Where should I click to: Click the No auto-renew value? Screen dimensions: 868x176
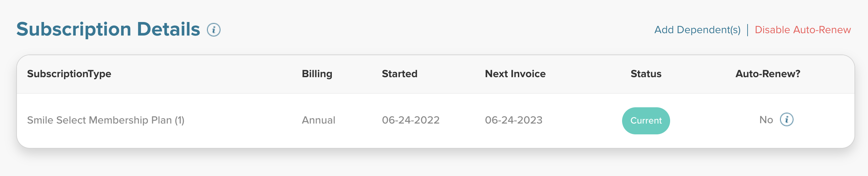coord(766,120)
